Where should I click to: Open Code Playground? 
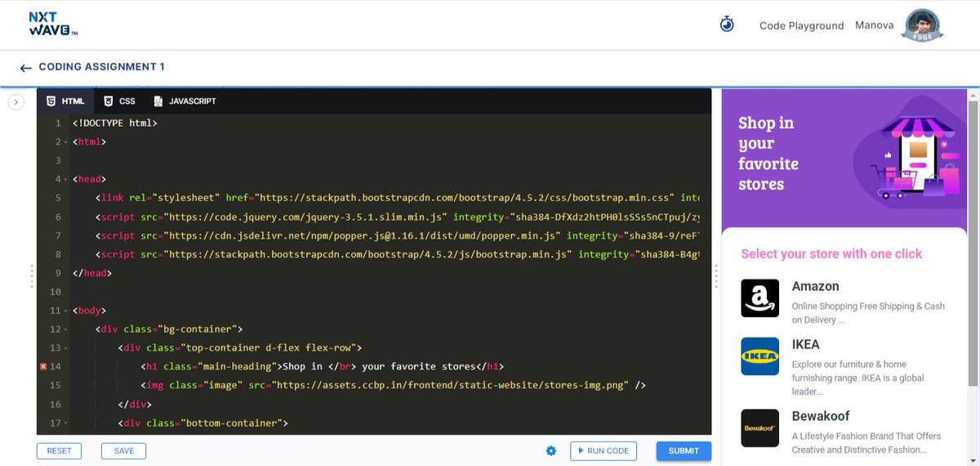(801, 25)
